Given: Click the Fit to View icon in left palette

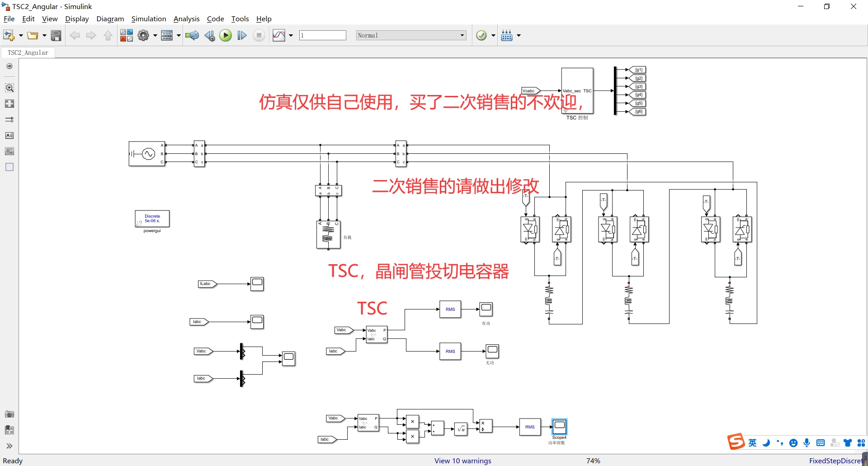Looking at the screenshot, I should 9,104.
